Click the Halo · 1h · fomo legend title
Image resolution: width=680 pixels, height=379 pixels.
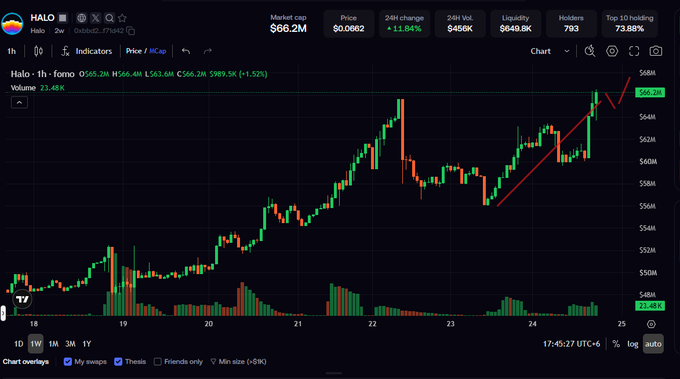point(42,74)
